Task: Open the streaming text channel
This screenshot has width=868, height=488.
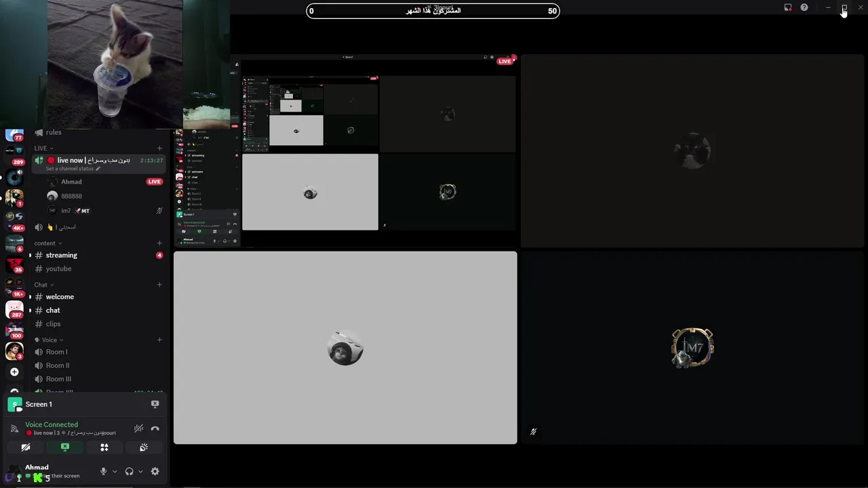Action: [x=98, y=255]
